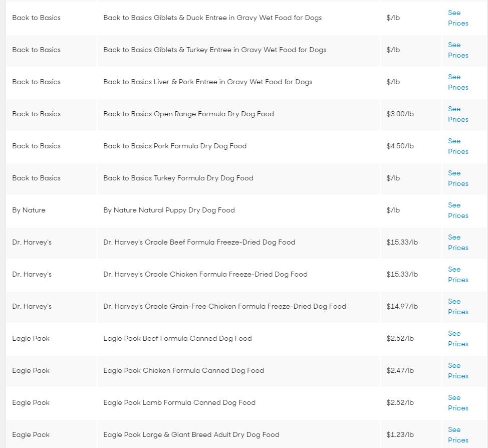
Task: Select 'Back to Basics Giblets & Turkey Entree in Gravy' name
Action: (215, 50)
